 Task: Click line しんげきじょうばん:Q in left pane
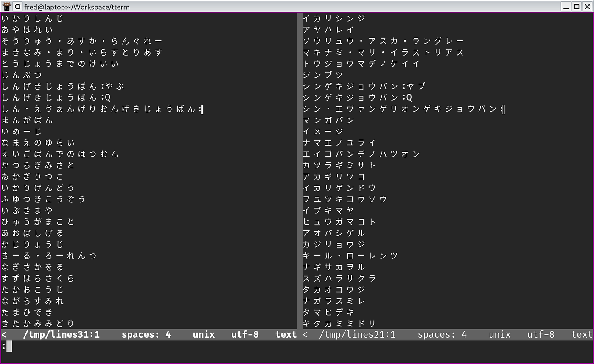[x=56, y=98]
